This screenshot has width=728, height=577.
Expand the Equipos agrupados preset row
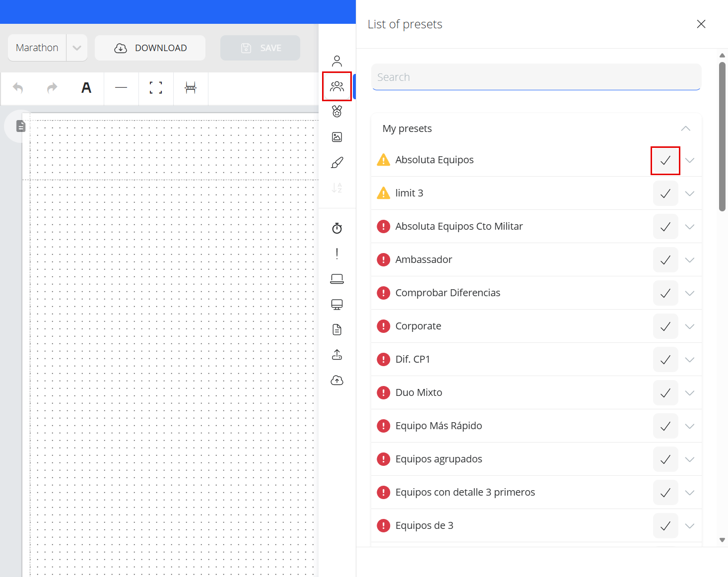click(690, 459)
